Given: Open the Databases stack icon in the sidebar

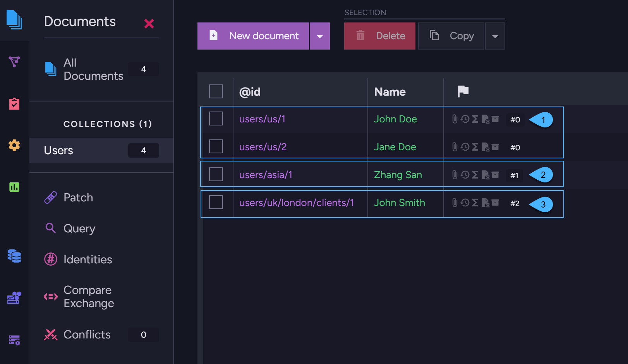Looking at the screenshot, I should 14,256.
